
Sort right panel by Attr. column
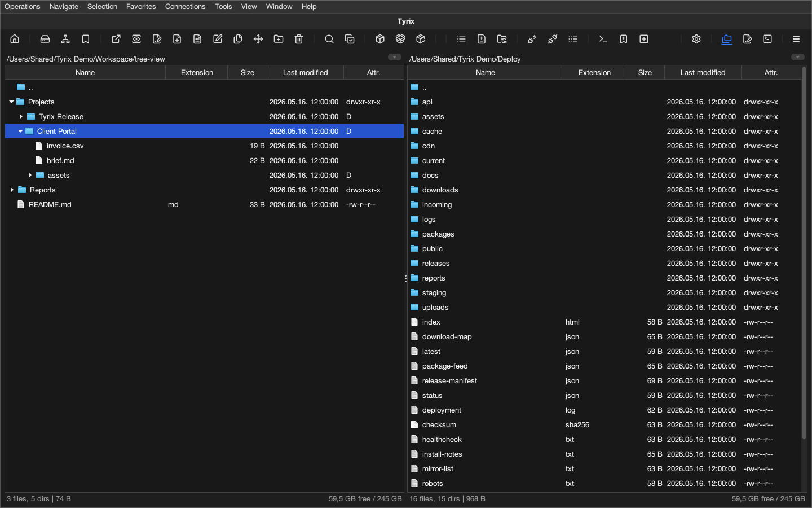point(771,72)
